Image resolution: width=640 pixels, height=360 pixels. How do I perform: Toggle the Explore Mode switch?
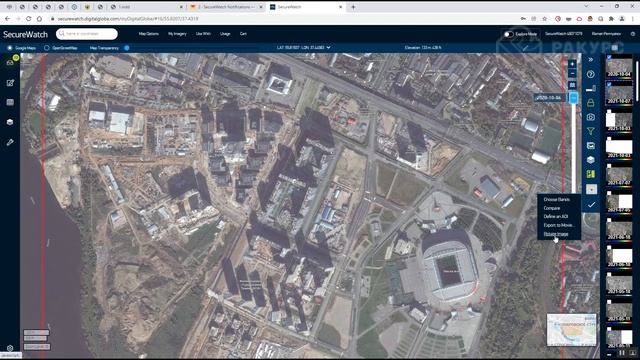click(509, 34)
